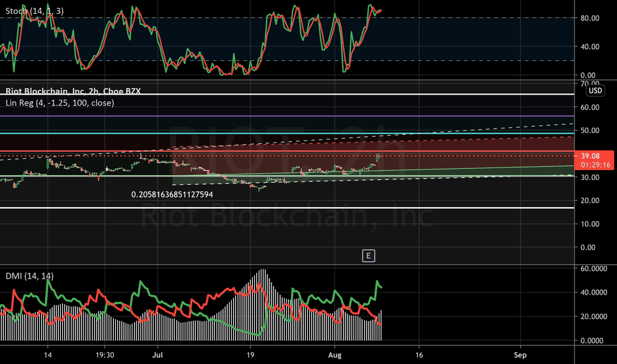Click the Riot Blockchain, Inc symbol title
Screen dimensions: 617x364
click(x=73, y=91)
